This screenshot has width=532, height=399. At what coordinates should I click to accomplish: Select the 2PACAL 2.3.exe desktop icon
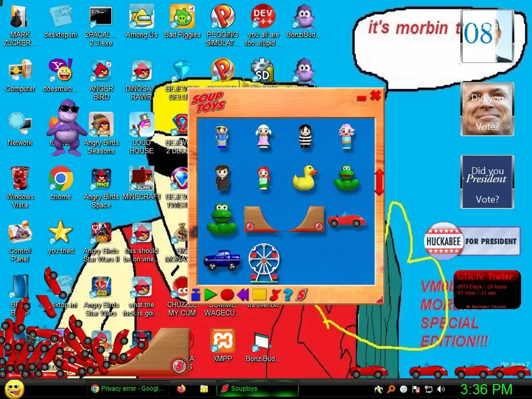point(101,25)
